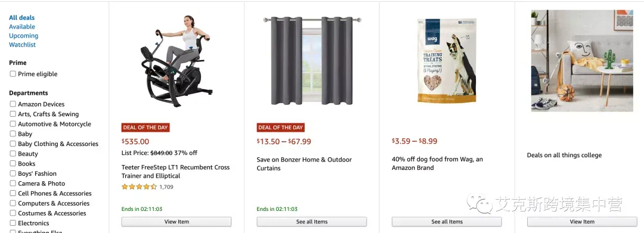The image size is (644, 233).
Task: Click See all Items for Wag dog food
Action: [447, 222]
